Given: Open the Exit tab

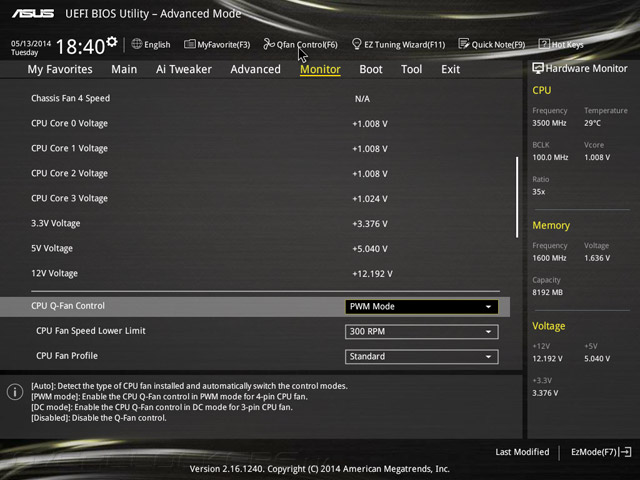Looking at the screenshot, I should pyautogui.click(x=450, y=69).
